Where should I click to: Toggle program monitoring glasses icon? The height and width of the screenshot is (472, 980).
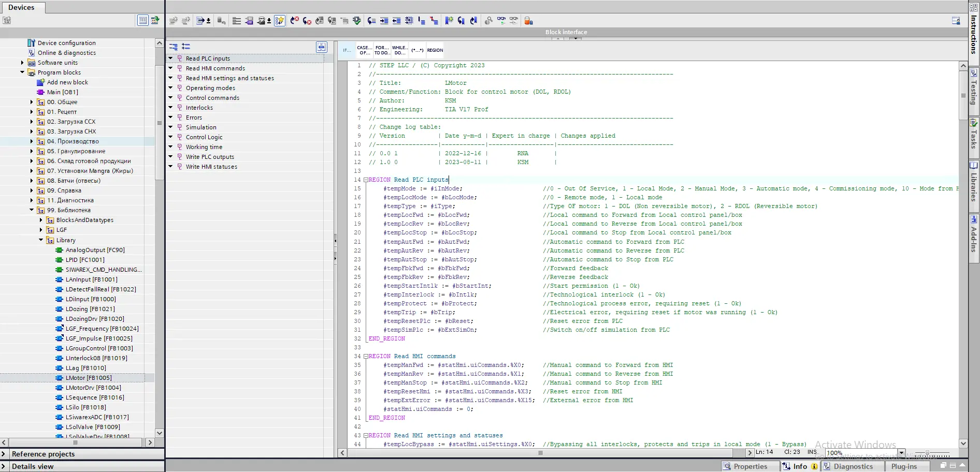(501, 21)
